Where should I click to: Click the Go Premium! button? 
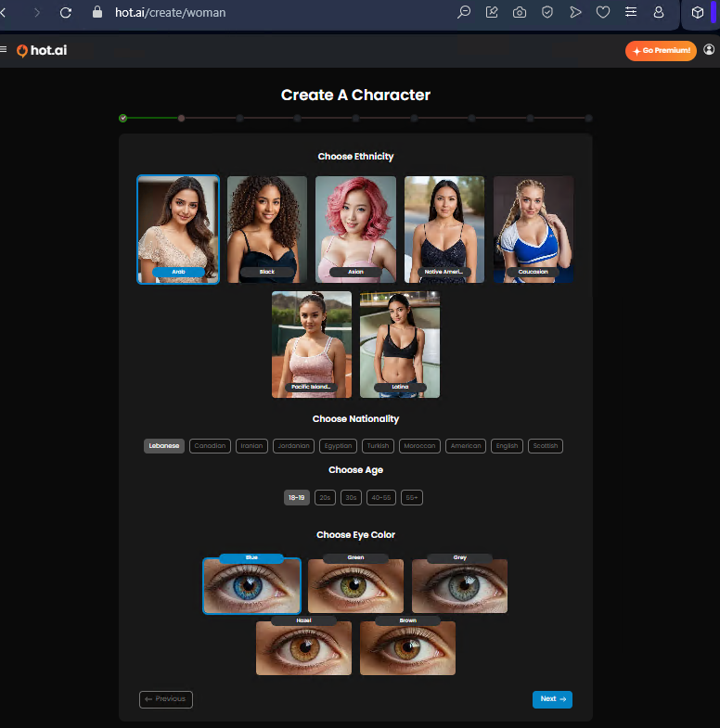[661, 51]
